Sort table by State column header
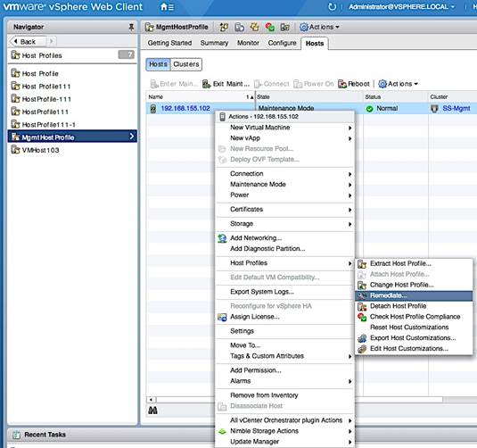 [309, 97]
